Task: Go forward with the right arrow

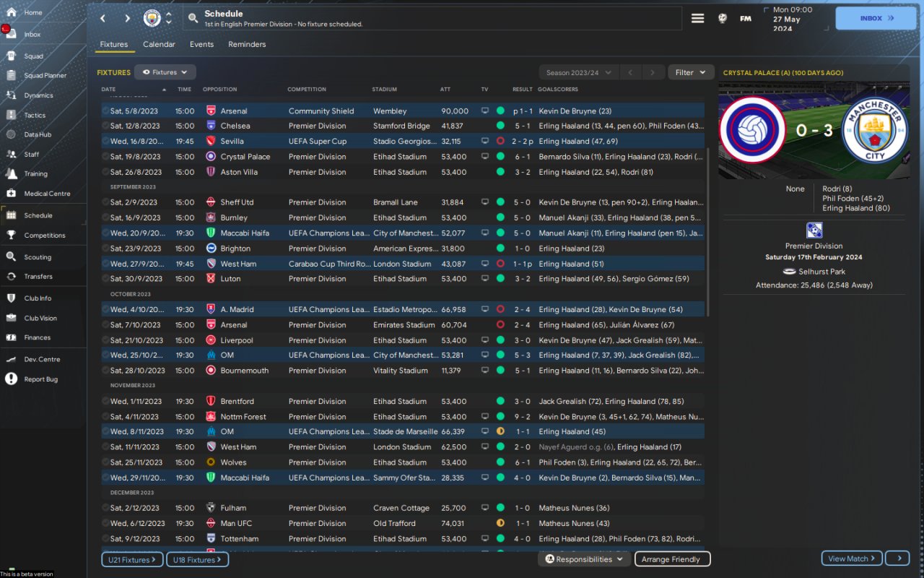Action: (x=127, y=18)
